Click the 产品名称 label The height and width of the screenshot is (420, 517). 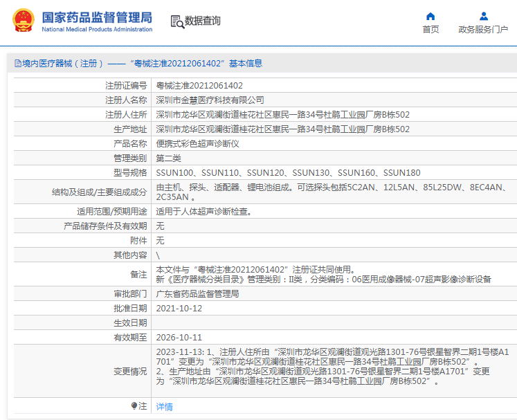point(130,144)
